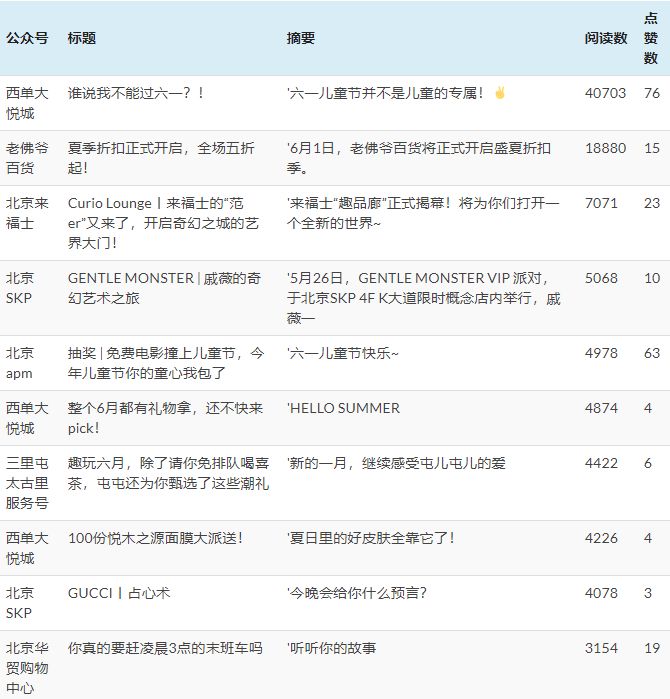Select like count 63
This screenshot has height=699, width=670.
click(x=652, y=353)
